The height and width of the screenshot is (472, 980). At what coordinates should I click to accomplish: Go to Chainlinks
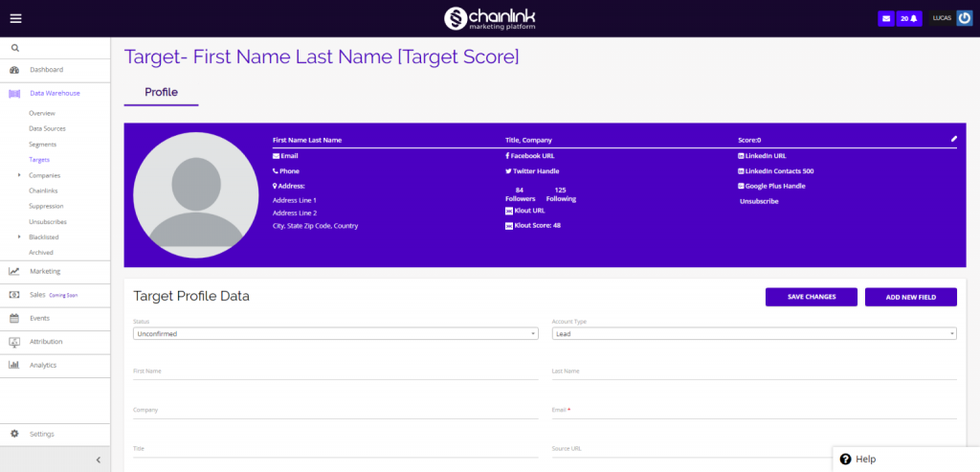43,191
